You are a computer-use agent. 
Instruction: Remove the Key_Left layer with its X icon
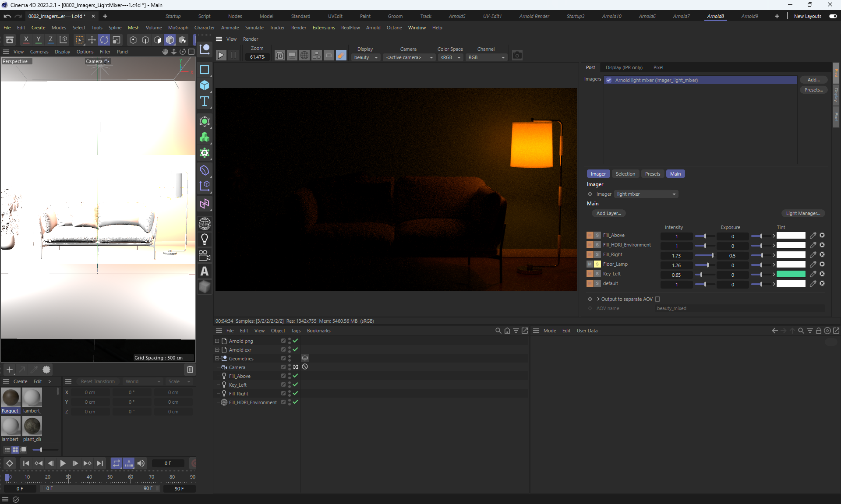point(822,274)
